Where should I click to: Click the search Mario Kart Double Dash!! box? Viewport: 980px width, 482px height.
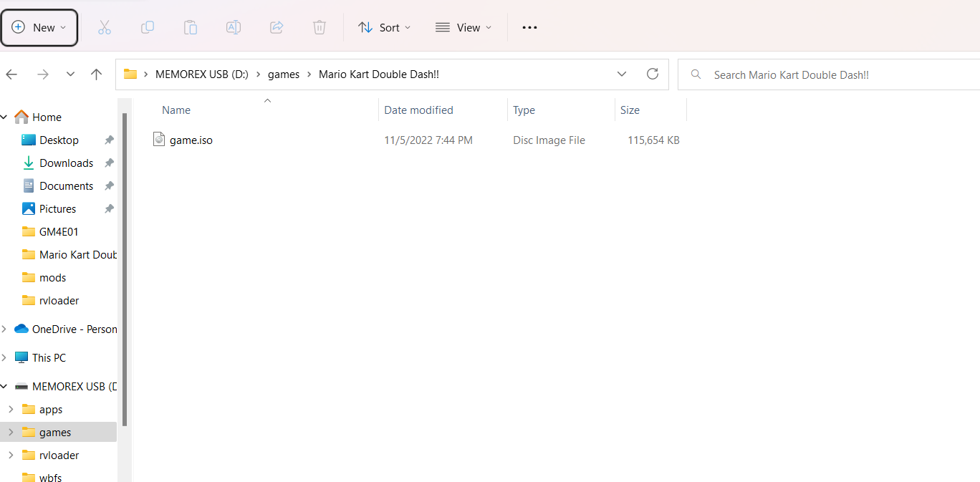[829, 74]
